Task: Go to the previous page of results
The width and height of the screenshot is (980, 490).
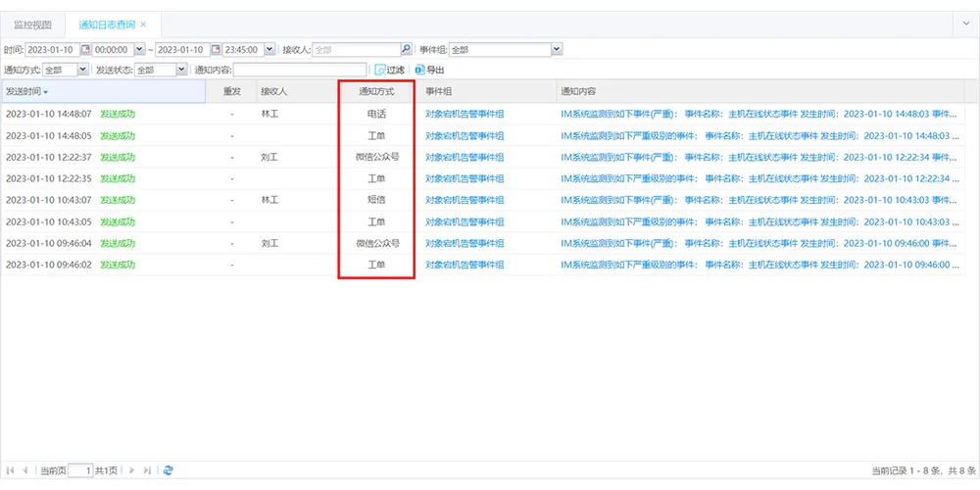Action: (x=25, y=470)
